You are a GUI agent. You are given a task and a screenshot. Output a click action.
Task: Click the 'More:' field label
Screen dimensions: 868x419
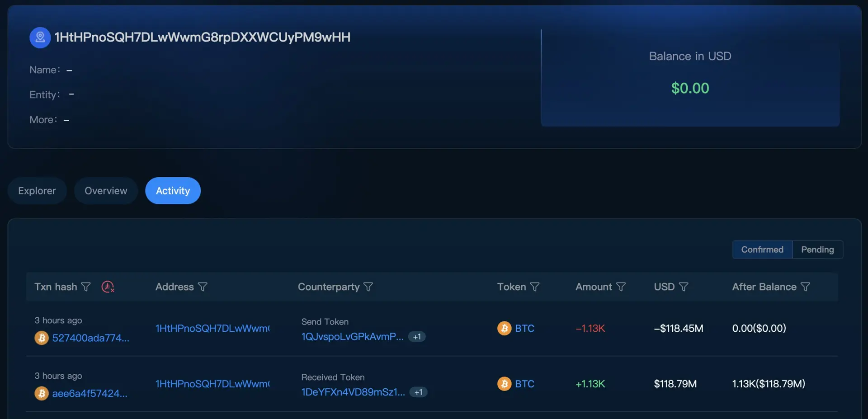tap(43, 120)
